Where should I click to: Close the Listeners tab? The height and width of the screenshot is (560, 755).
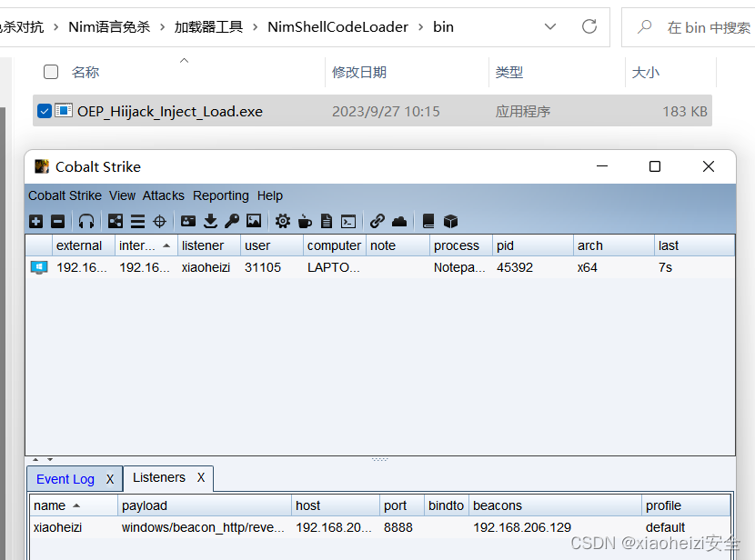[201, 477]
